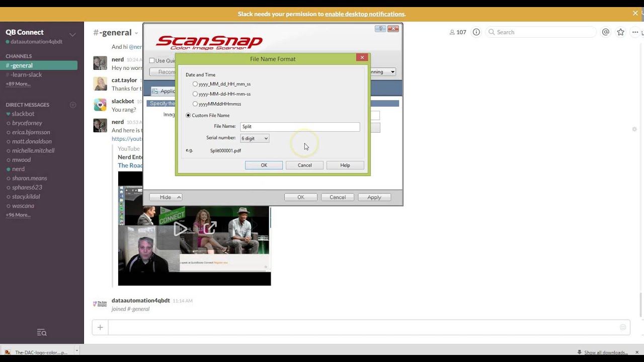Add a new direct message plus icon
644x362 pixels.
[x=73, y=105]
